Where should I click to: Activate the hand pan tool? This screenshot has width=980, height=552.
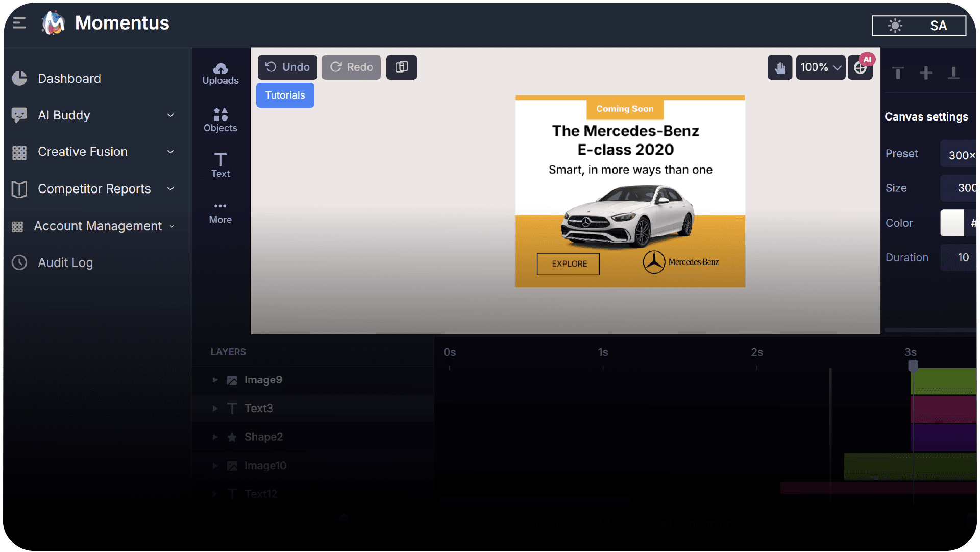coord(779,67)
